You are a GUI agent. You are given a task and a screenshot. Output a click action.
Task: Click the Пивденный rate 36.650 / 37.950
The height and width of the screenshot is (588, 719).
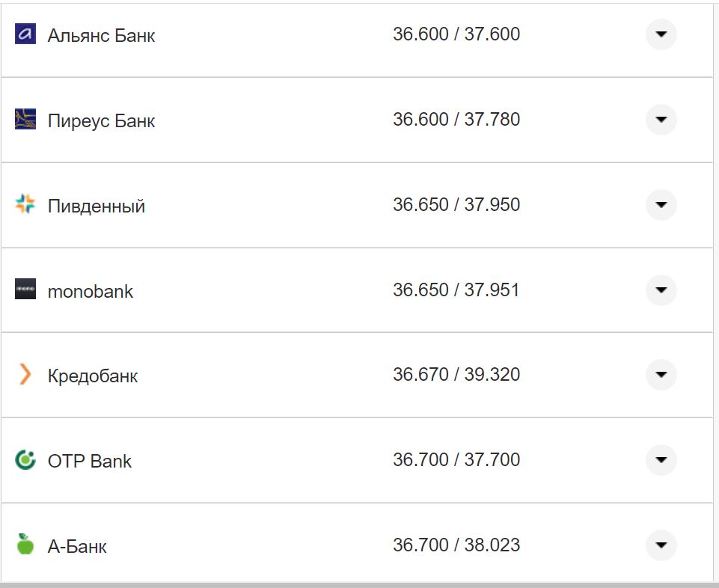pyautogui.click(x=456, y=204)
